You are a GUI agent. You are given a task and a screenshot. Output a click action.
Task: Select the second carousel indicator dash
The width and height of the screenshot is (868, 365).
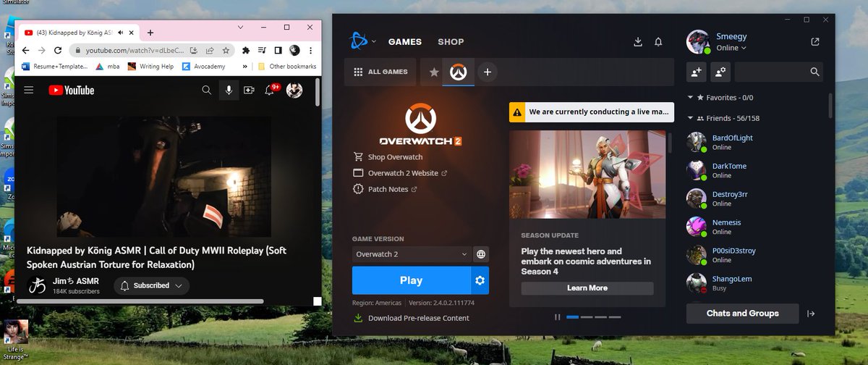(x=587, y=316)
